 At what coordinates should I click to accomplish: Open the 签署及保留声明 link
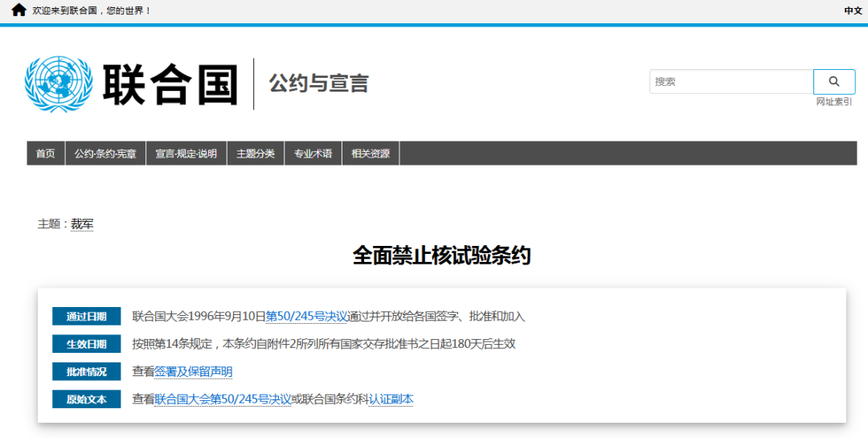click(193, 371)
